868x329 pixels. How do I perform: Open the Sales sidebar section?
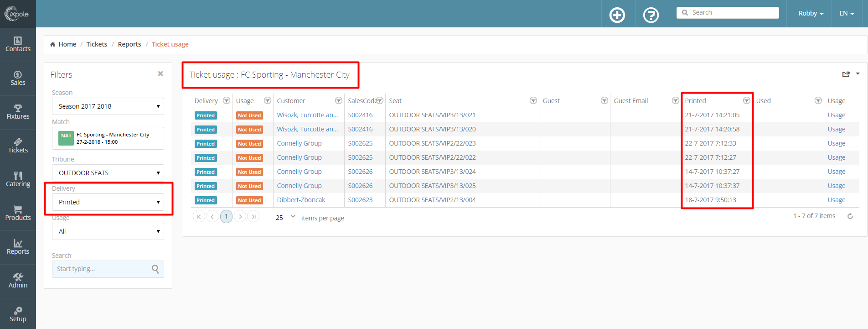tap(18, 78)
